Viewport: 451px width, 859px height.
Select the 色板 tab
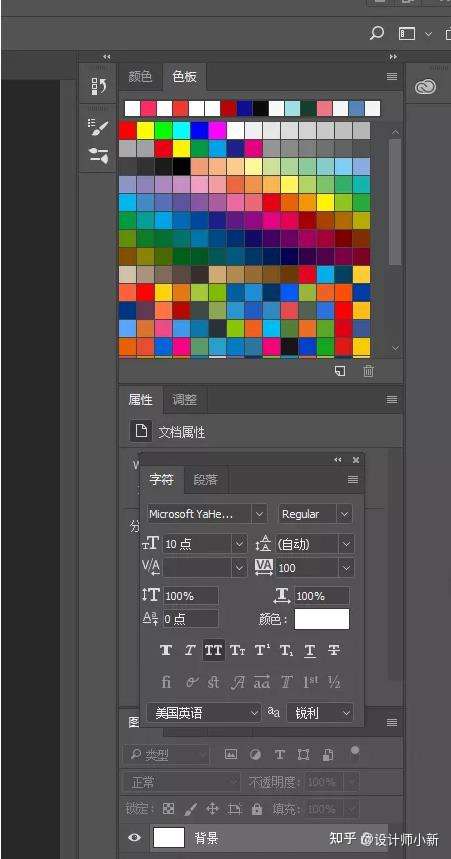tap(184, 77)
